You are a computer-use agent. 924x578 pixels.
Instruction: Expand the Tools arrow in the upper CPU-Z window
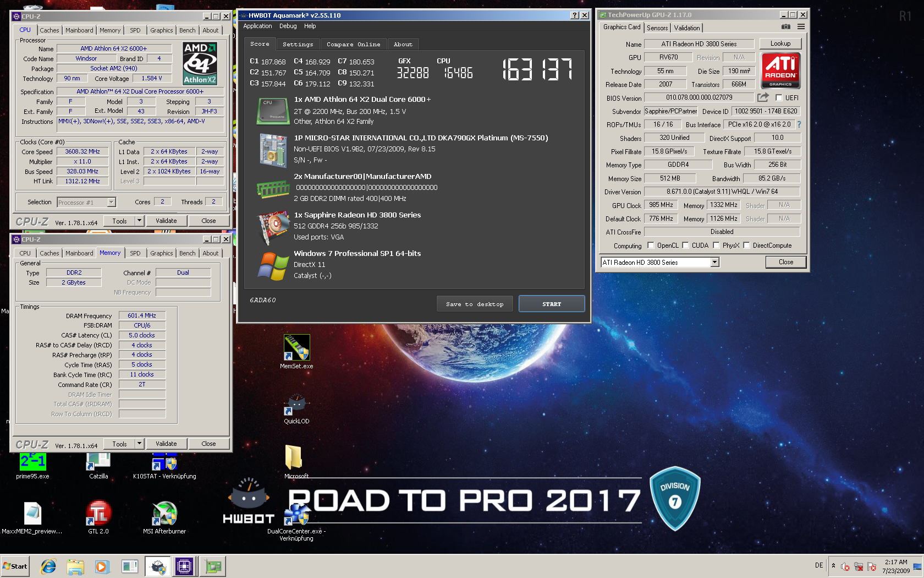pos(139,221)
